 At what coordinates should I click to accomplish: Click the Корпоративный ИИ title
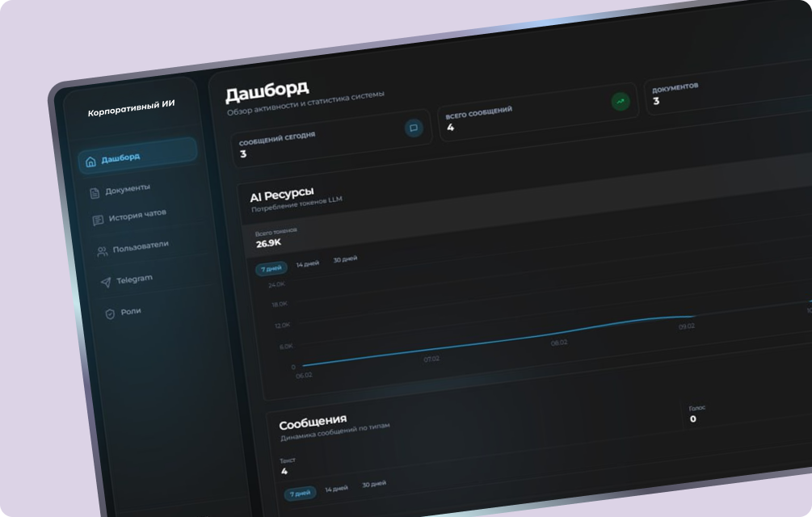pos(131,108)
